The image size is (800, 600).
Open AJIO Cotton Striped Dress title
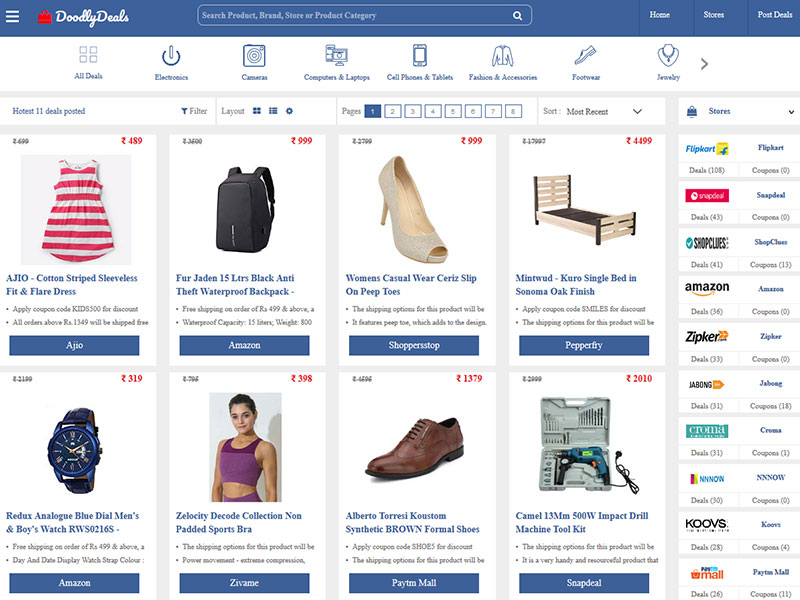tap(72, 285)
